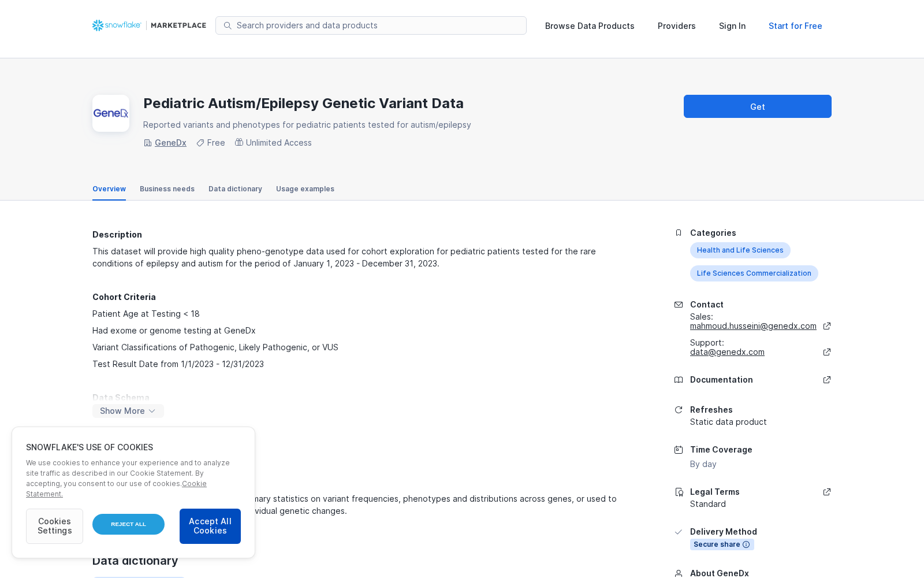Click the MARKETPLACE header text

(178, 25)
